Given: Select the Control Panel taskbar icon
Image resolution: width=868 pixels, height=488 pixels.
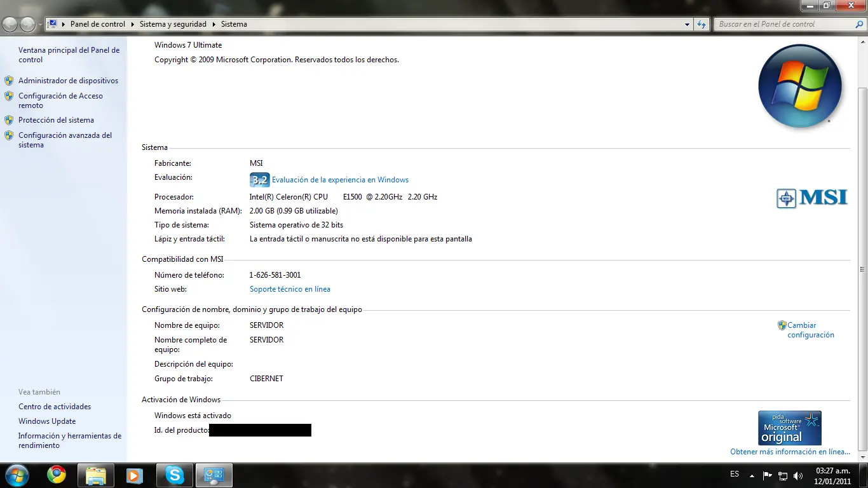Looking at the screenshot, I should [214, 475].
